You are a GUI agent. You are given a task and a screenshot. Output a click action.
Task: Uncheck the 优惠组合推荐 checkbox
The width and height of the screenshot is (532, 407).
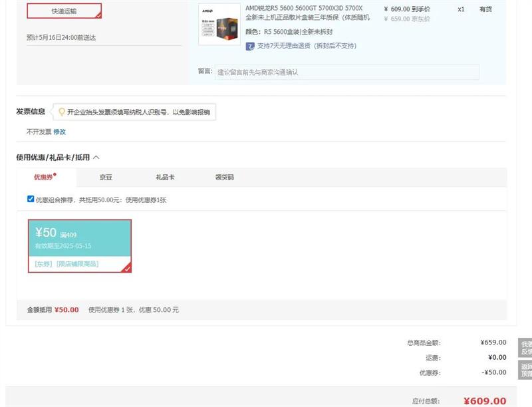(x=31, y=199)
